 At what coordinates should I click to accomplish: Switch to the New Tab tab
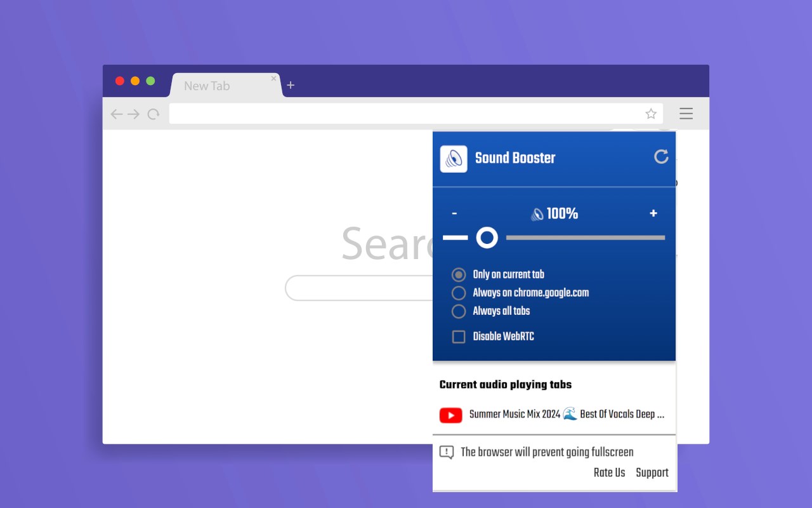tap(226, 85)
